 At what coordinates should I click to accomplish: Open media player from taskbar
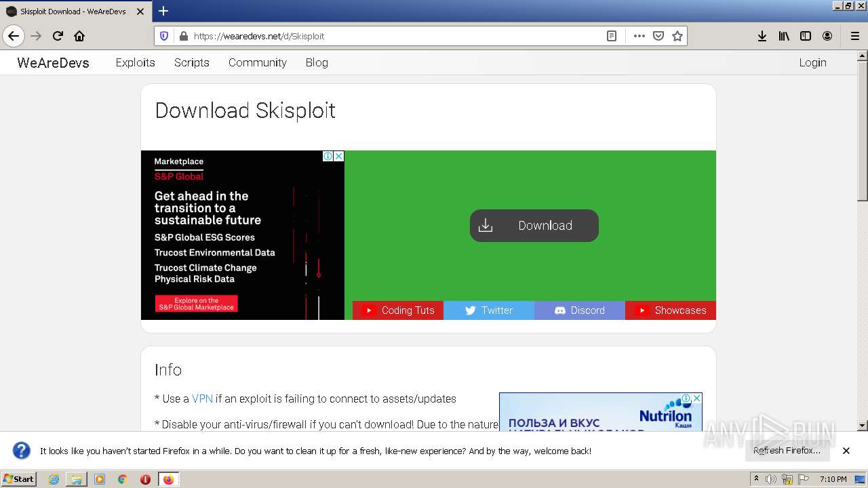coord(100,479)
